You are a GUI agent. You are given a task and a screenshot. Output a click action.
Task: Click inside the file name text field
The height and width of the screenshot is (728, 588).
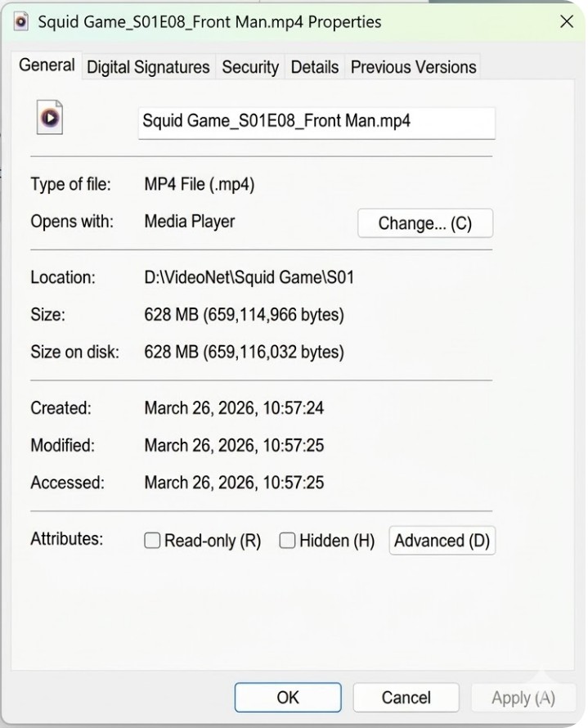[x=316, y=123]
